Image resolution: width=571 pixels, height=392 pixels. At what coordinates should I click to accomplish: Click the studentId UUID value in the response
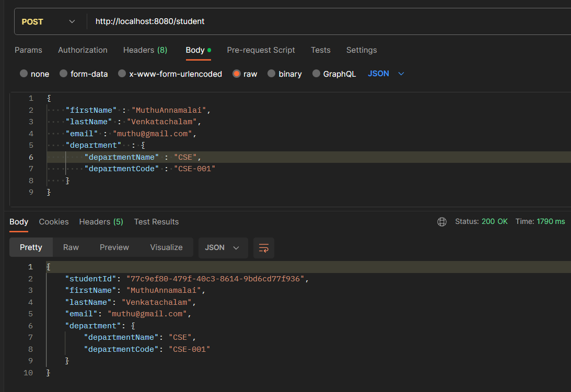[x=215, y=279]
